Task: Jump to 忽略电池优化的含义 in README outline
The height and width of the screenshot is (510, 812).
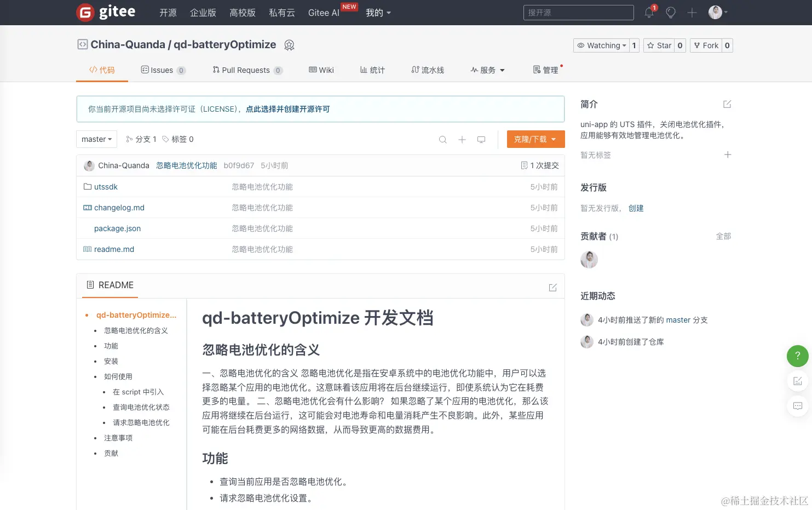Action: click(136, 331)
